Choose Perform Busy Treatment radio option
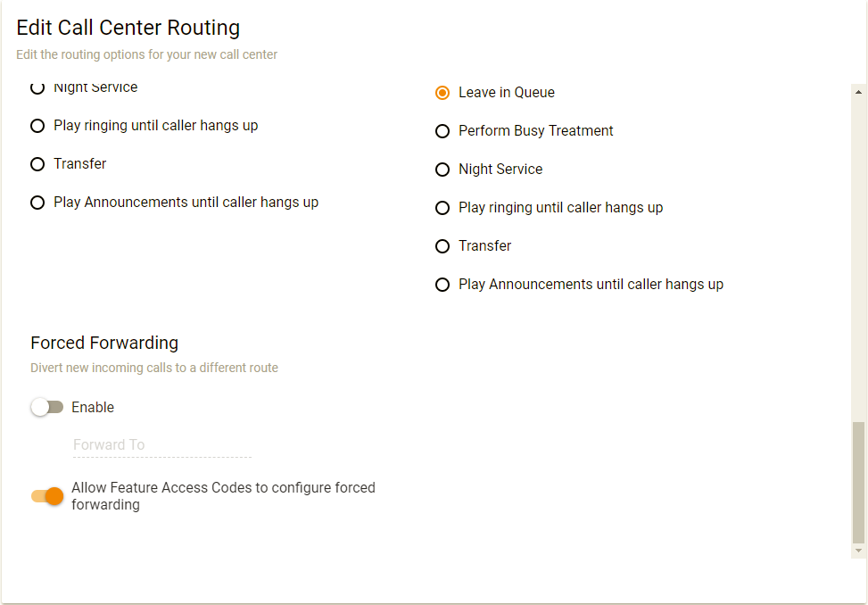 pyautogui.click(x=442, y=131)
